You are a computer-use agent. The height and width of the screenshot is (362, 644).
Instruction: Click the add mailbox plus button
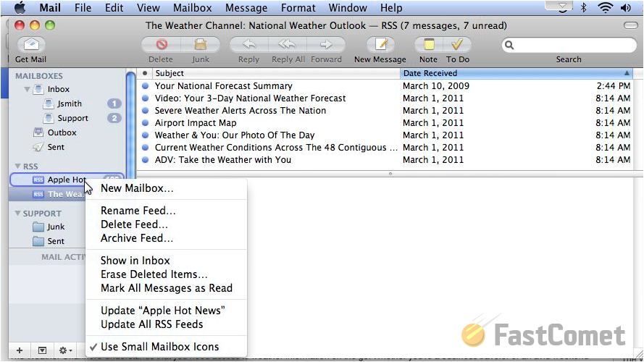click(x=20, y=350)
